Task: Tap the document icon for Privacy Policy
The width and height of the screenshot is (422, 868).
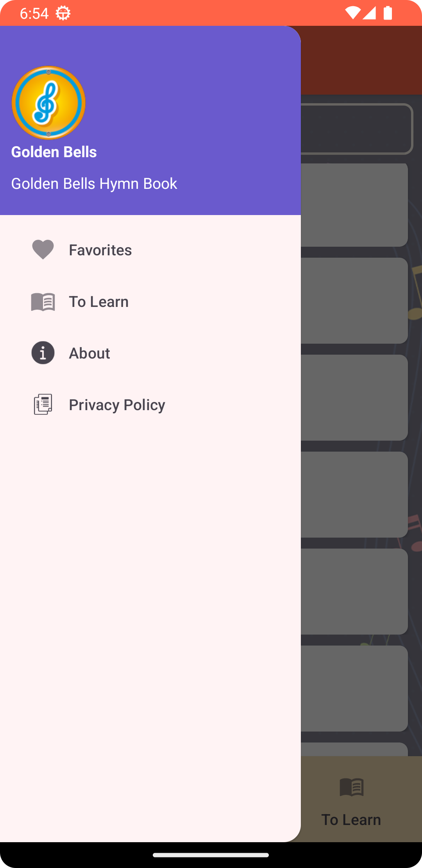Action: (43, 404)
